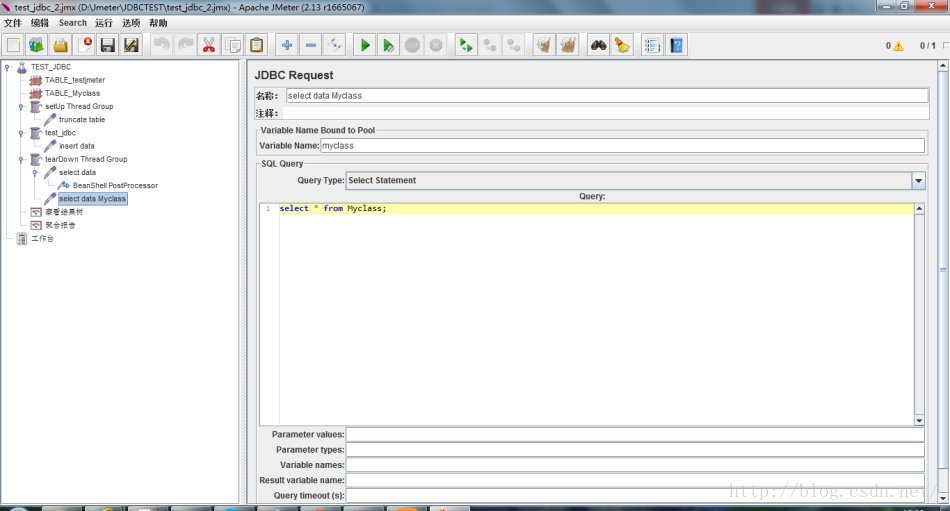
Task: Select truncate table sampler
Action: click(x=82, y=120)
